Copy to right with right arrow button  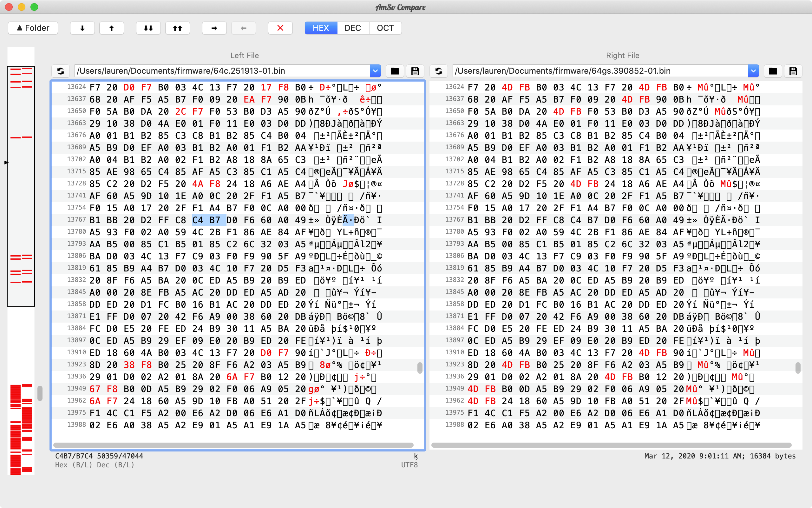tap(214, 28)
